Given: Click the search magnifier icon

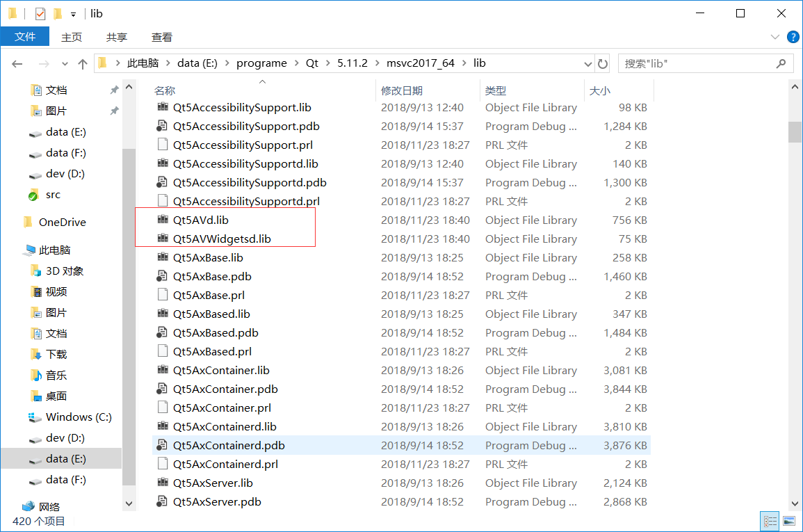Looking at the screenshot, I should pos(781,63).
